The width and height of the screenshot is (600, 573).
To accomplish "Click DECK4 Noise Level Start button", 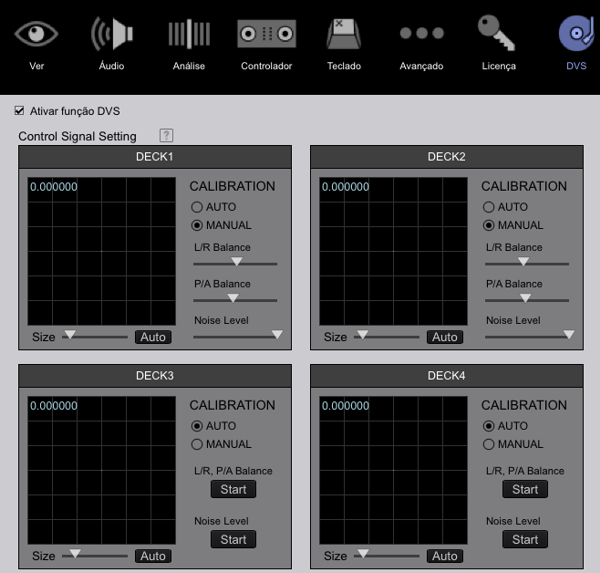I will 525,539.
